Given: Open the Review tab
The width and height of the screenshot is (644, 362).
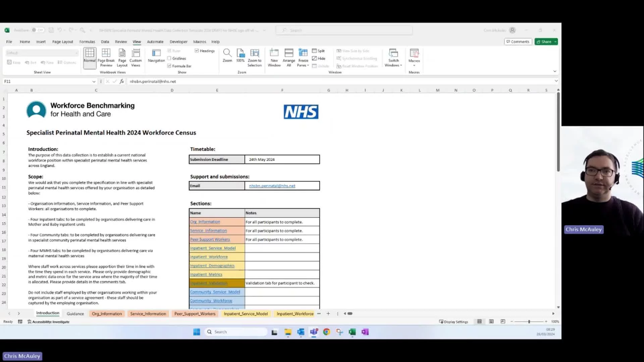Looking at the screenshot, I should [x=121, y=42].
